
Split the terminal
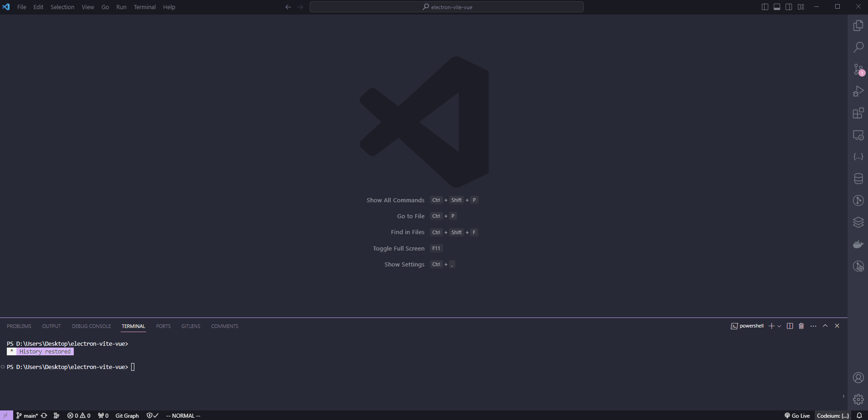(790, 326)
